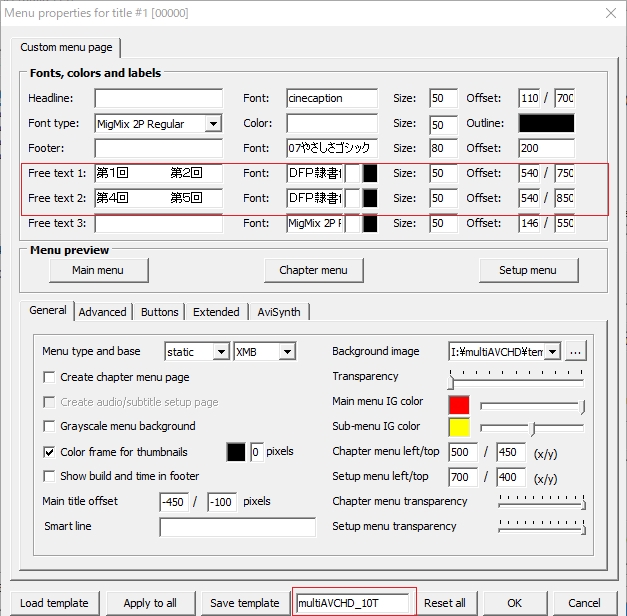Click the black color box for Free text 3

(370, 223)
